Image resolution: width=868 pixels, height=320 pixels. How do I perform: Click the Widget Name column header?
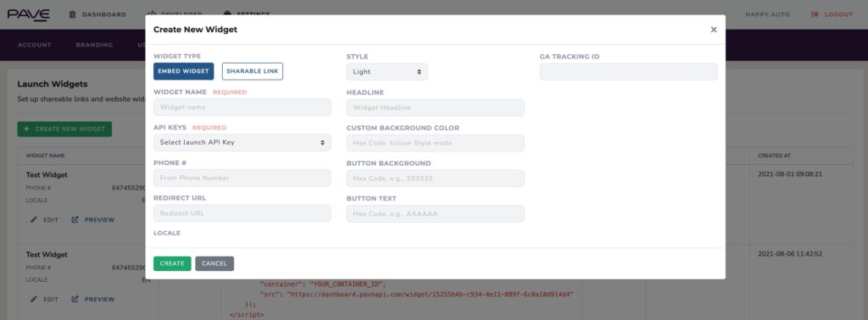coord(46,156)
